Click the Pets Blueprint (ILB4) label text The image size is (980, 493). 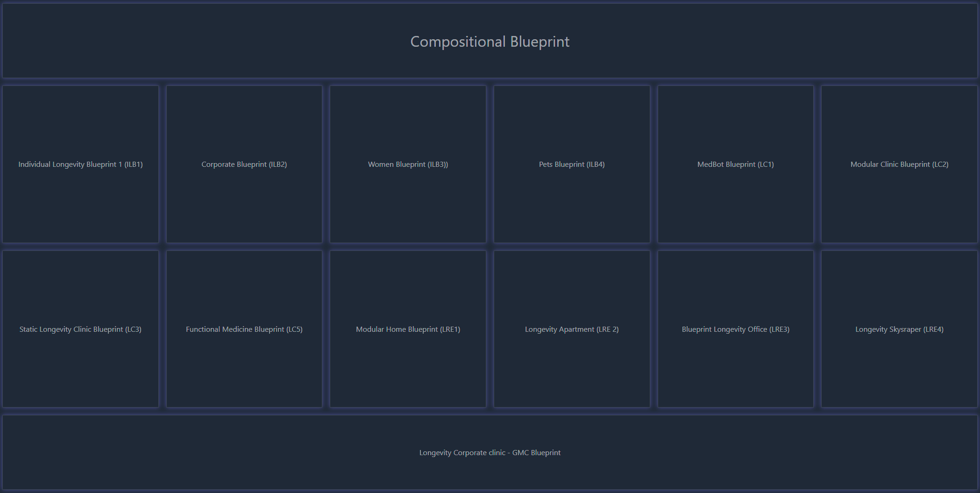coord(572,164)
